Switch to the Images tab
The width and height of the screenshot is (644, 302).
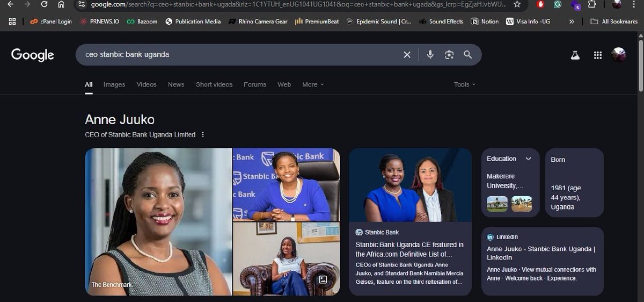coord(114,84)
